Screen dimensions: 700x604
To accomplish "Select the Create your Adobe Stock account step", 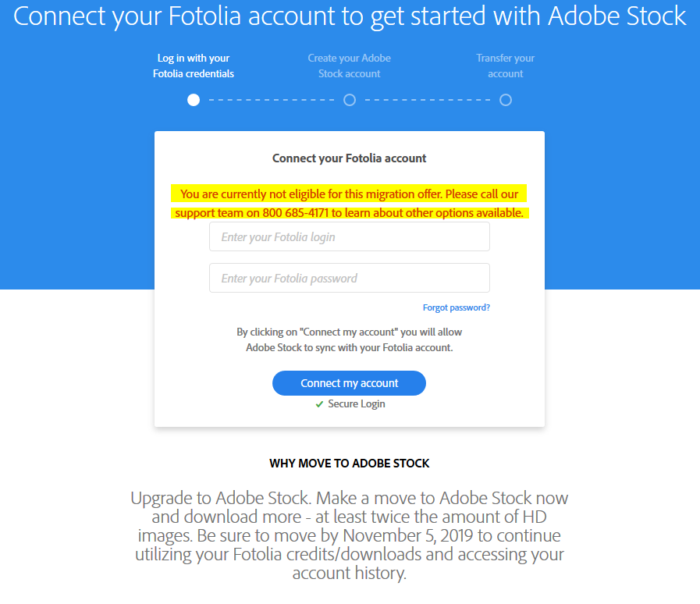I will [x=350, y=66].
